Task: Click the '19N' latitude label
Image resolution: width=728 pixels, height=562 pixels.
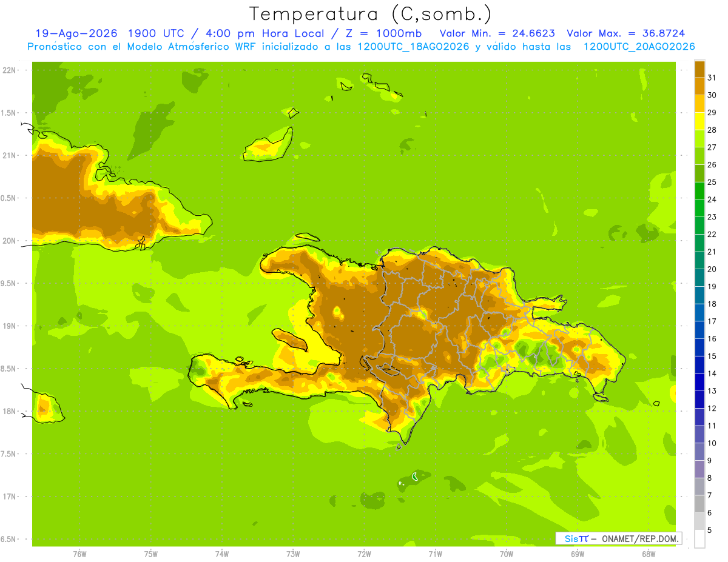Action: pos(9,326)
